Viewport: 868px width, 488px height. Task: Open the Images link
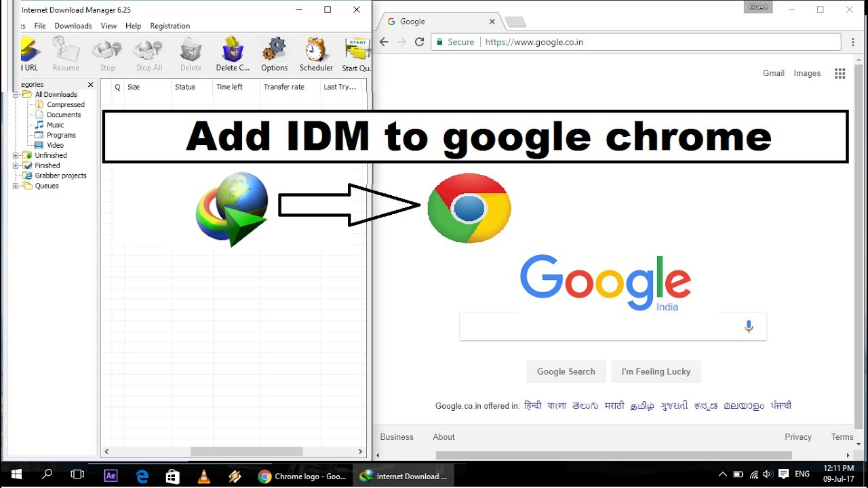tap(807, 73)
